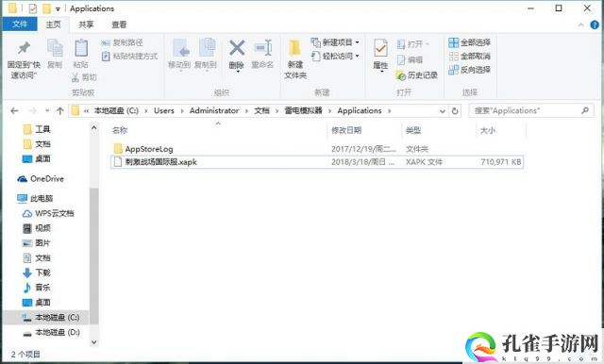Click Administrator in the address path
The width and height of the screenshot is (604, 364).
214,111
